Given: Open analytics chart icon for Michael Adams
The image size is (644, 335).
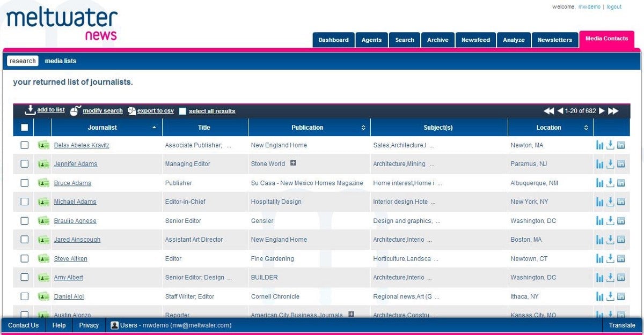Looking at the screenshot, I should [599, 202].
